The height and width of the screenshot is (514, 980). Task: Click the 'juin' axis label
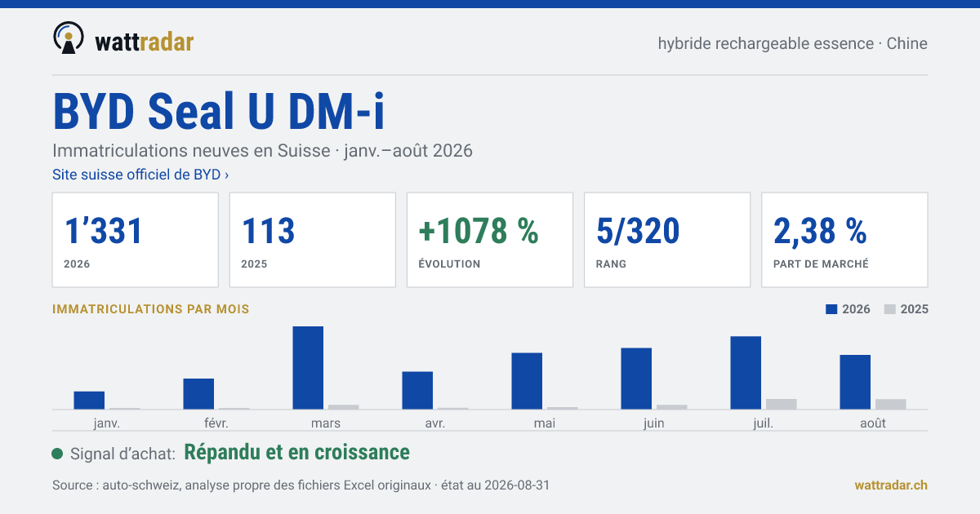(654, 423)
